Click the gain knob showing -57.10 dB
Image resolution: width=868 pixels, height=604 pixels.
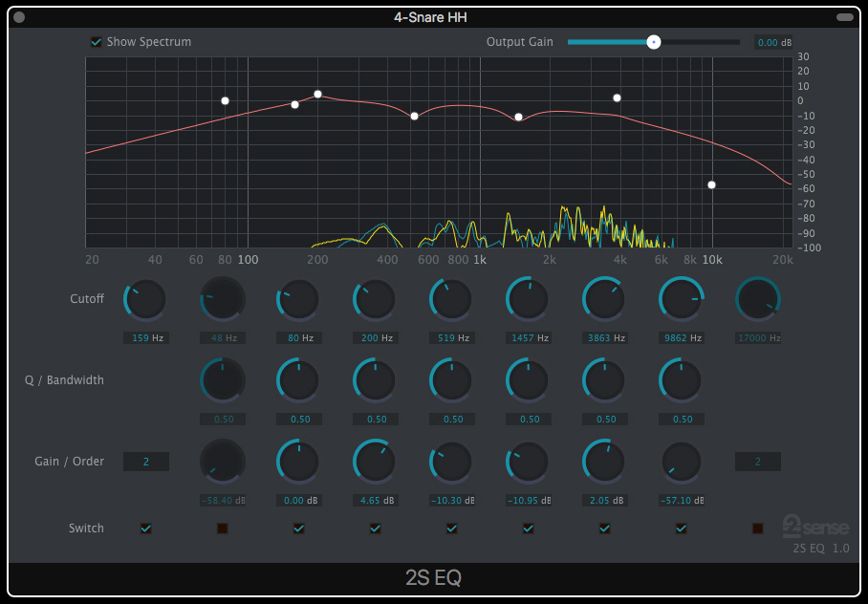pyautogui.click(x=681, y=462)
